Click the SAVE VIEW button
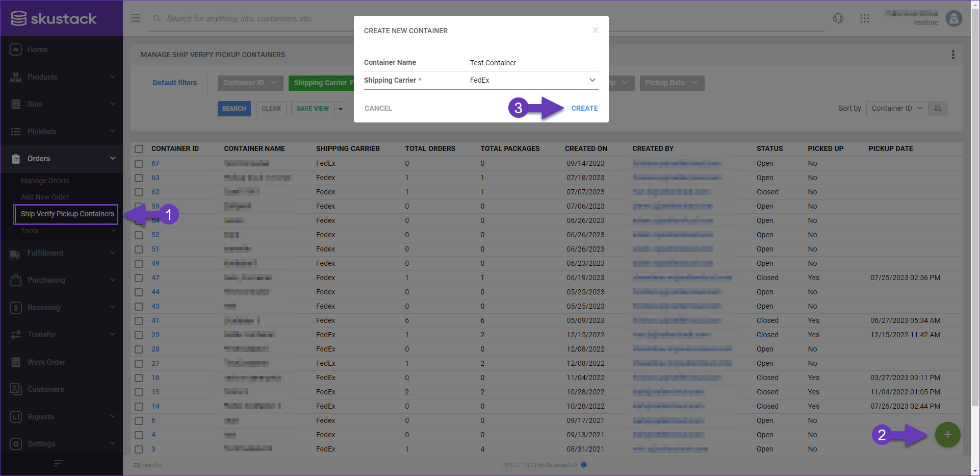Image resolution: width=980 pixels, height=476 pixels. (313, 109)
